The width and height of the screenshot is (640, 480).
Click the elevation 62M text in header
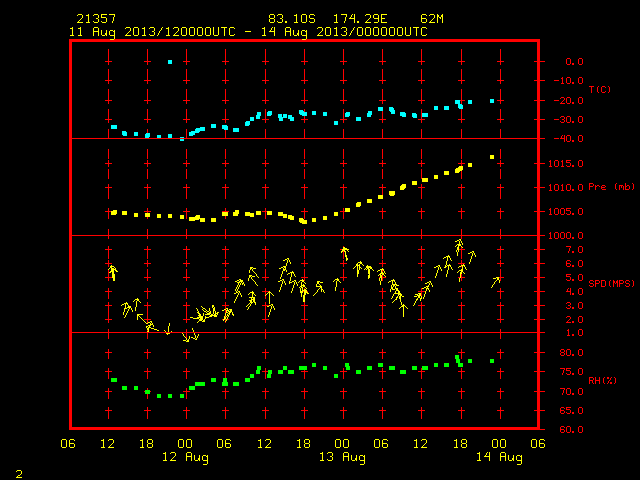click(432, 19)
